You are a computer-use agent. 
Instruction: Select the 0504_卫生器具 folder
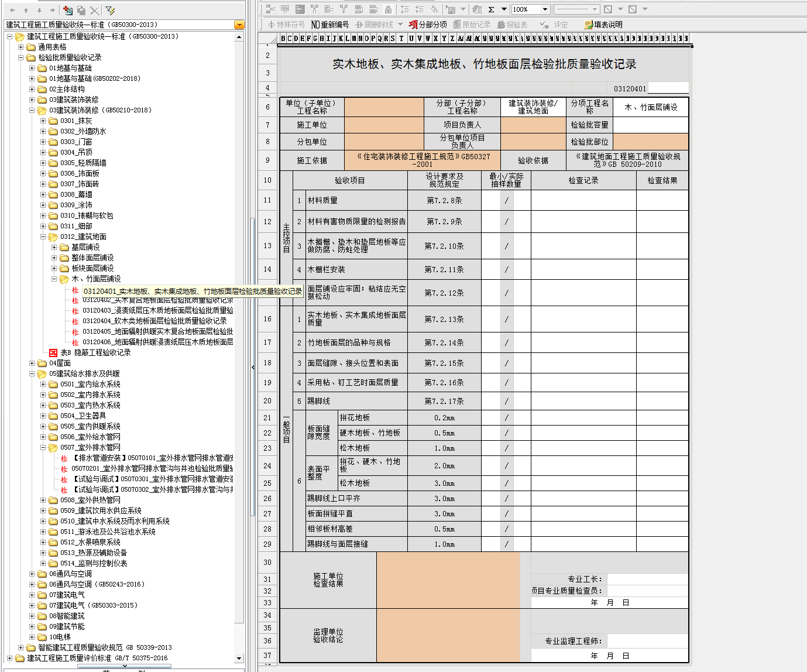click(83, 416)
